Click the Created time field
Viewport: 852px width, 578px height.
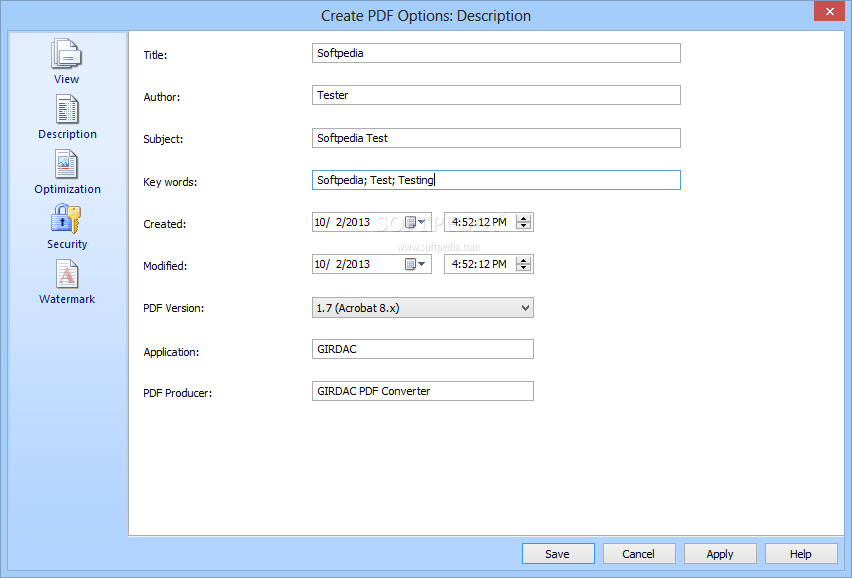(x=488, y=222)
